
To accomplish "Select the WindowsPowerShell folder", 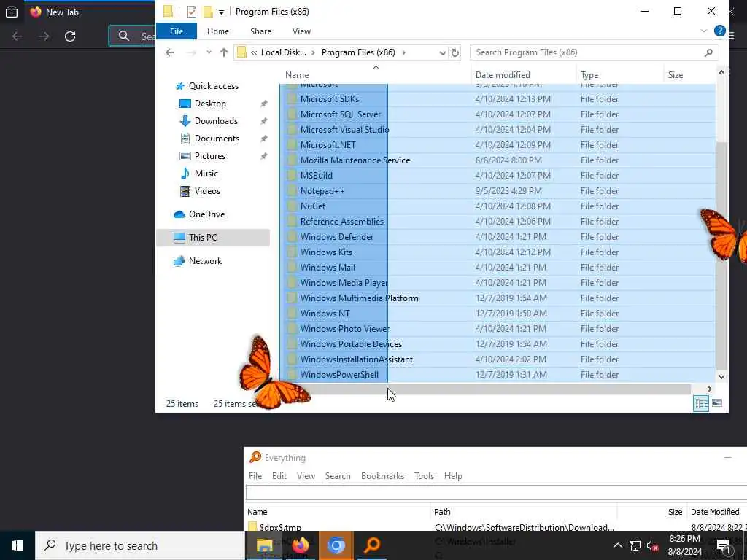I will click(498, 375).
